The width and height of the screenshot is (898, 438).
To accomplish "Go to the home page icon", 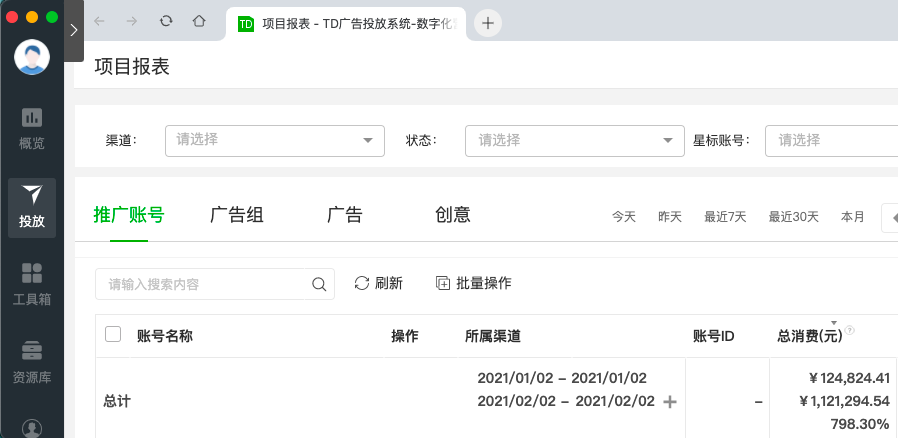I will (x=199, y=22).
